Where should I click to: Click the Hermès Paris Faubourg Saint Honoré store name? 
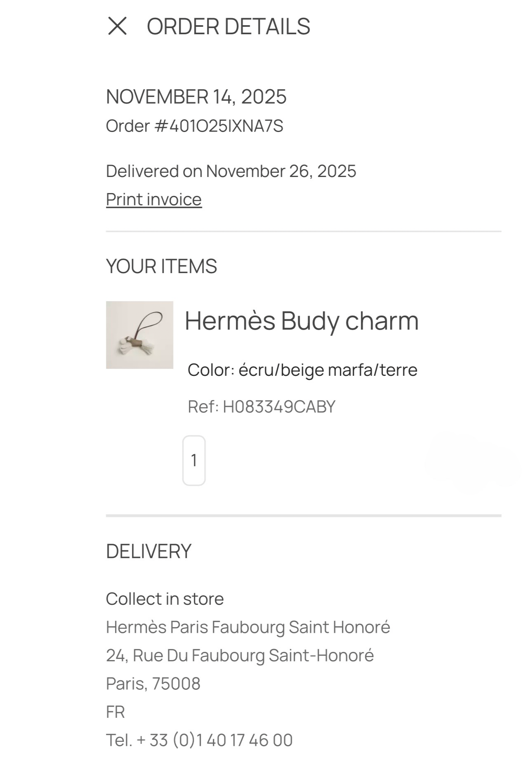point(248,628)
